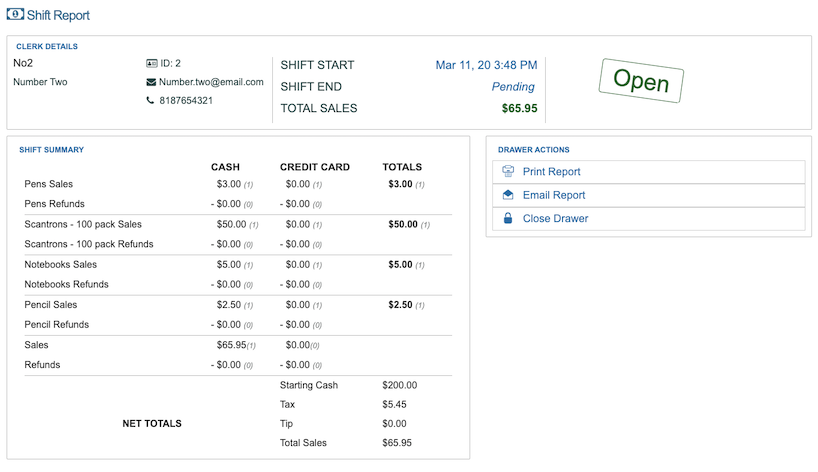Click the open-envelope Email Report icon
The height and width of the screenshot is (472, 818).
508,195
